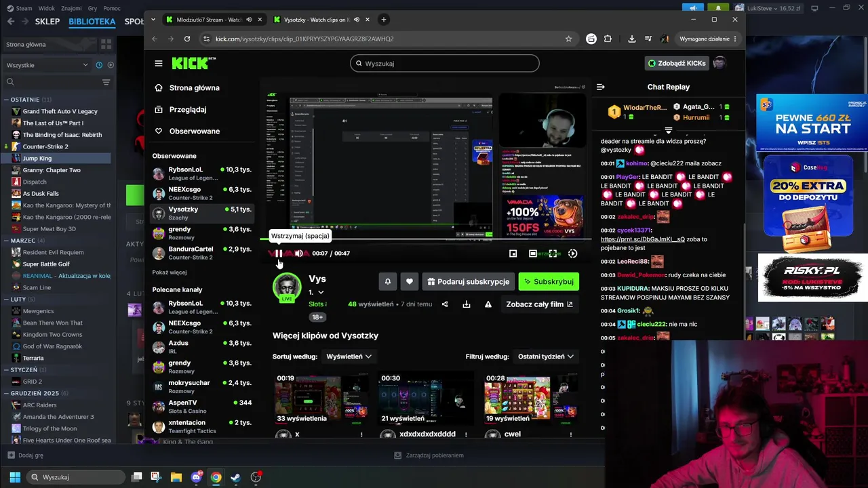Download the clip with download icon

click(x=467, y=304)
